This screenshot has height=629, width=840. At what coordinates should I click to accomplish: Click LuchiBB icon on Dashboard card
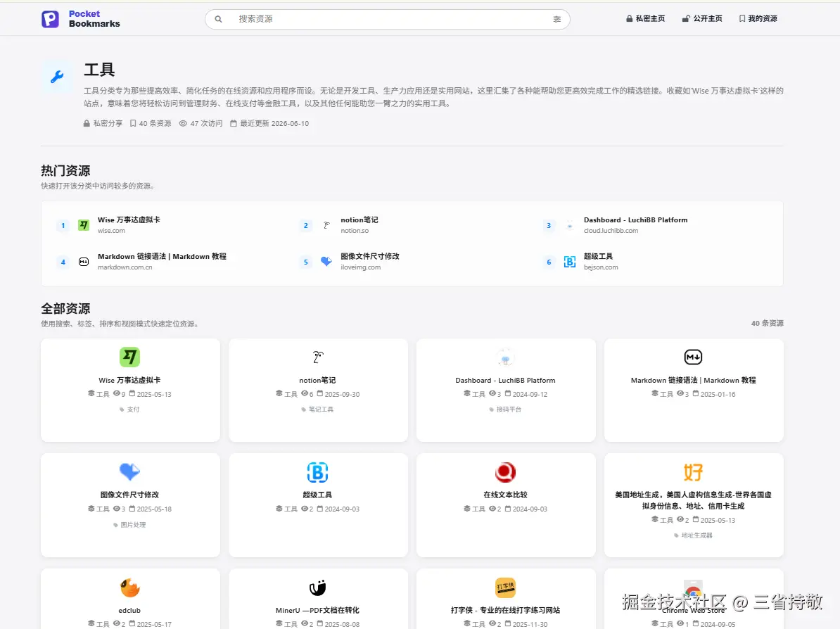505,357
